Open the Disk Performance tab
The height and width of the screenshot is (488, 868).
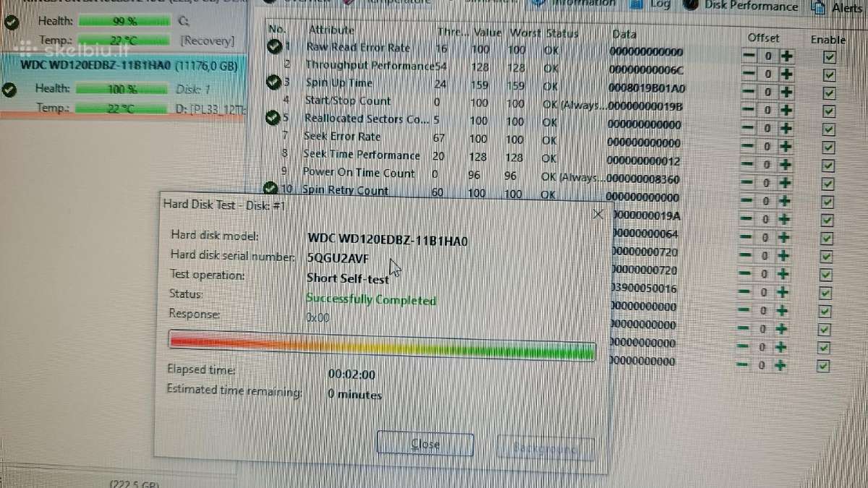742,7
